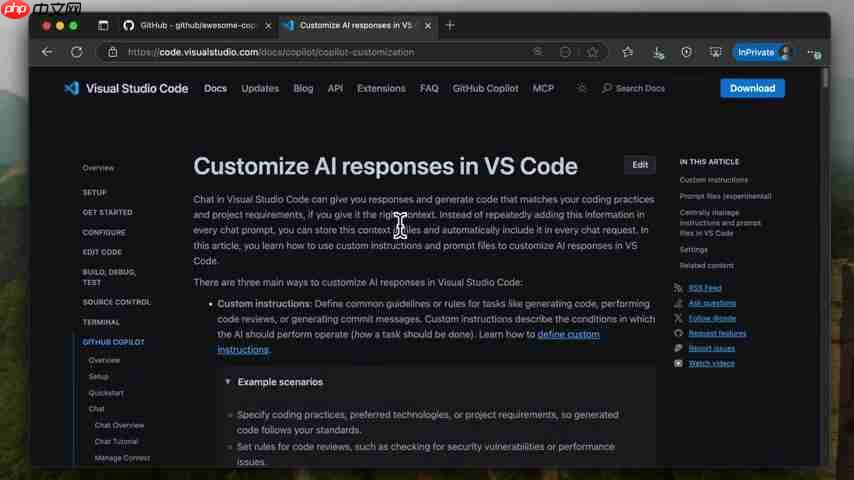Open the MCP nav item
Image resolution: width=854 pixels, height=480 pixels.
point(543,88)
